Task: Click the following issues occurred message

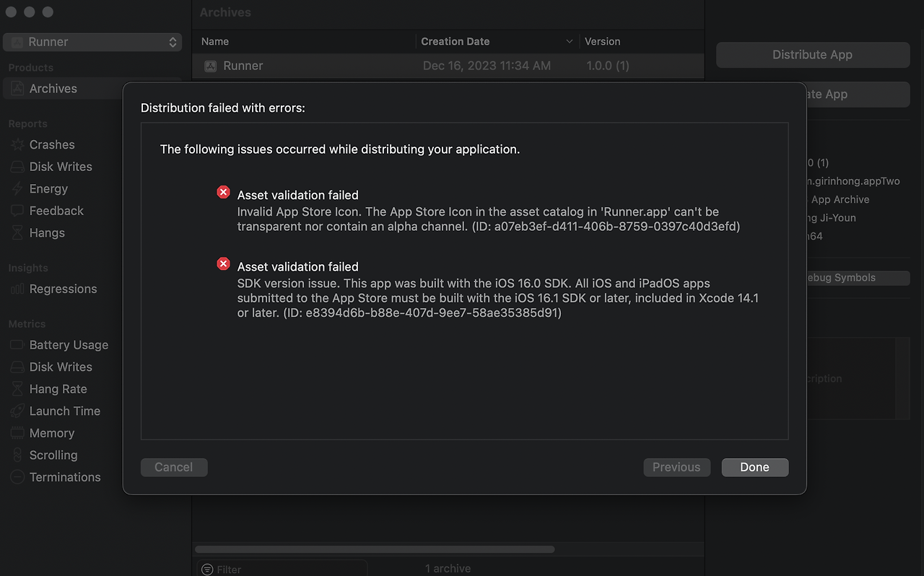Action: (340, 149)
